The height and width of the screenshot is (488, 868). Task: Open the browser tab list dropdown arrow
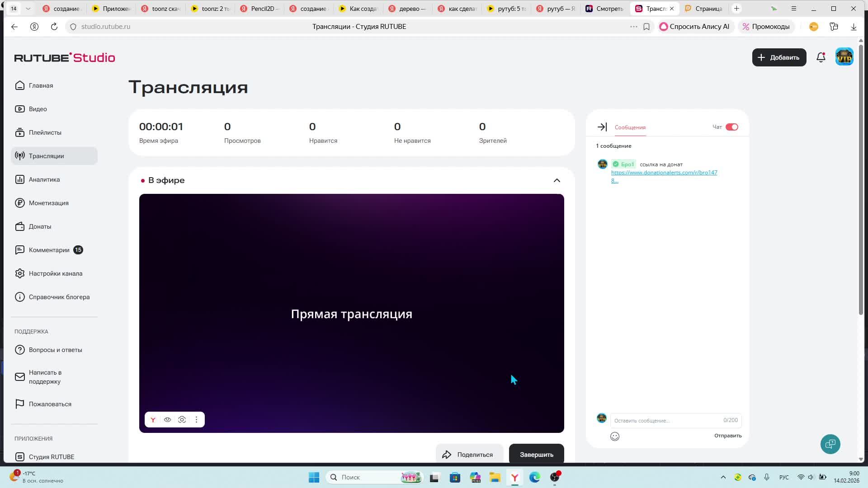[x=28, y=9]
